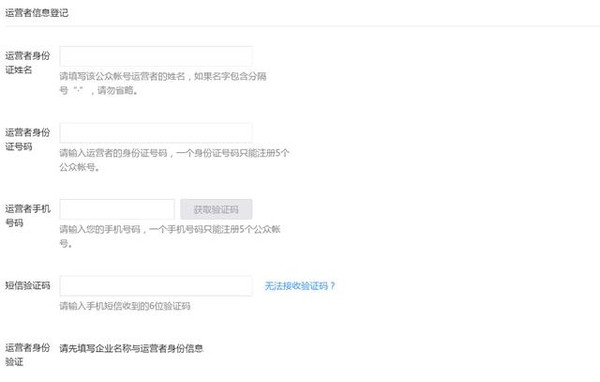Click the 运营者信息登记 section heading
This screenshot has width=600, height=382.
(x=37, y=13)
